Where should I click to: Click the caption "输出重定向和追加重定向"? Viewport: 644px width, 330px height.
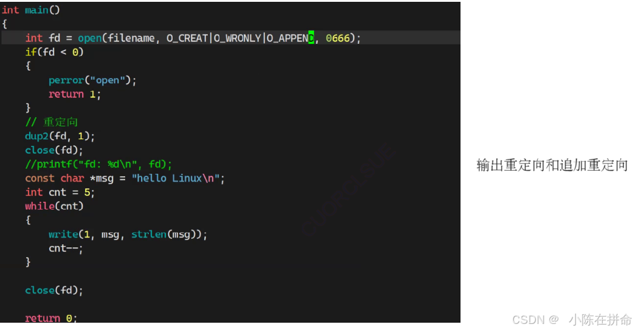point(552,165)
